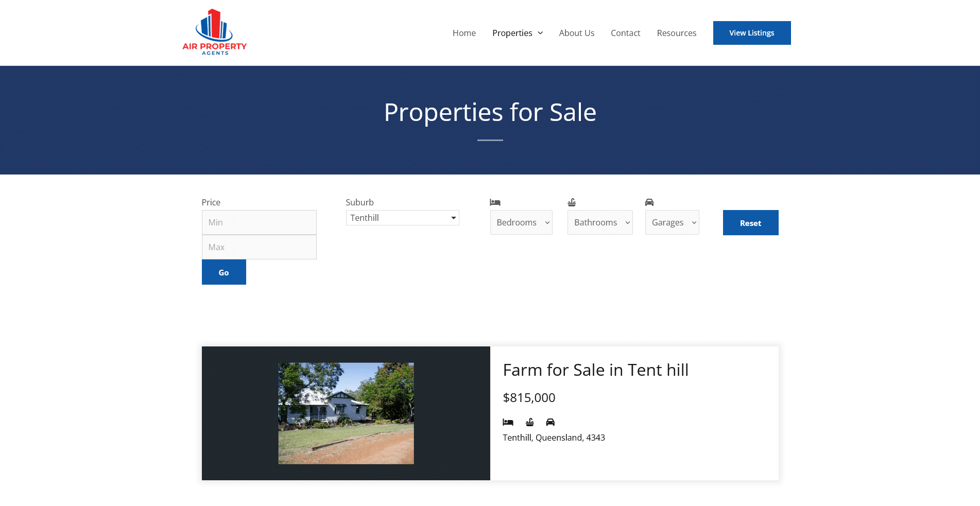Focus the Max price field
The height and width of the screenshot is (506, 980).
click(259, 247)
